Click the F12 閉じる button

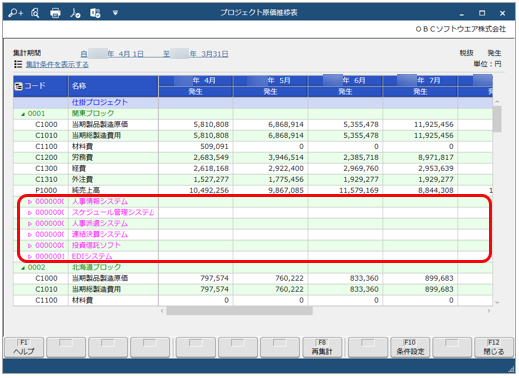[494, 348]
